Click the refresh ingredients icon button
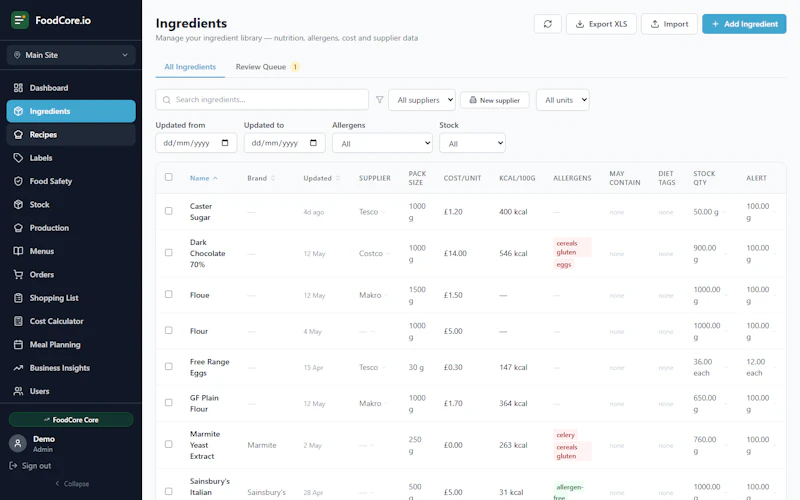 click(x=547, y=24)
